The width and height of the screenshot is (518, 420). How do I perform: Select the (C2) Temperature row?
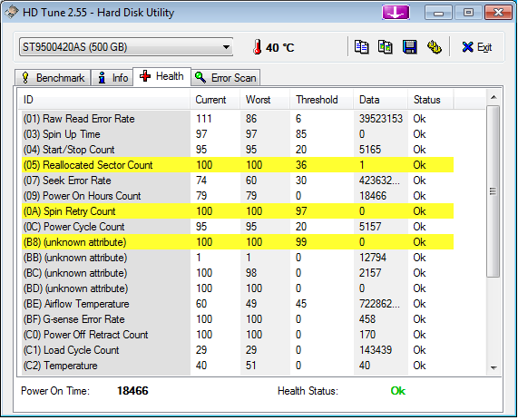(x=238, y=366)
